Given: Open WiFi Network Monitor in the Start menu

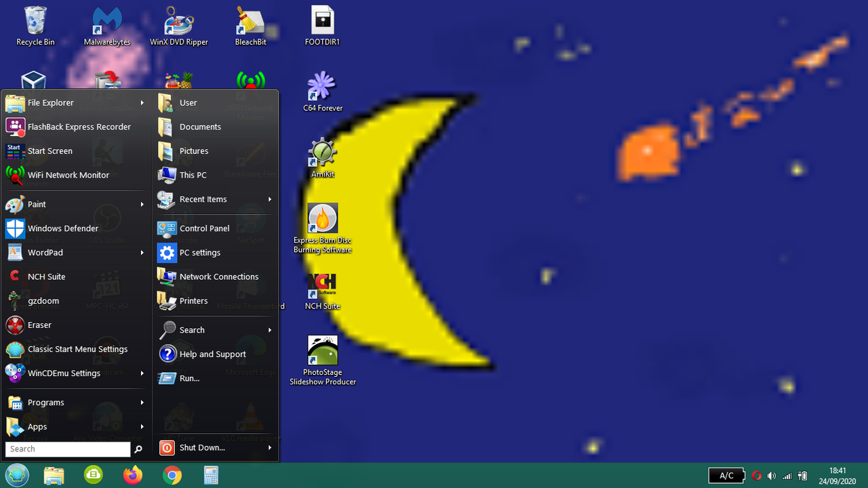Looking at the screenshot, I should pos(76,175).
